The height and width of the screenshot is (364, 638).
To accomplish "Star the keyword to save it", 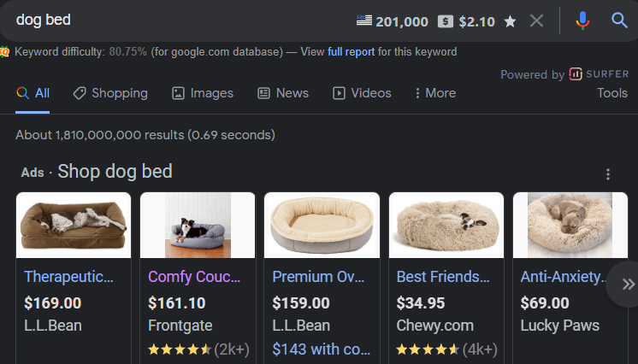I will (x=510, y=21).
